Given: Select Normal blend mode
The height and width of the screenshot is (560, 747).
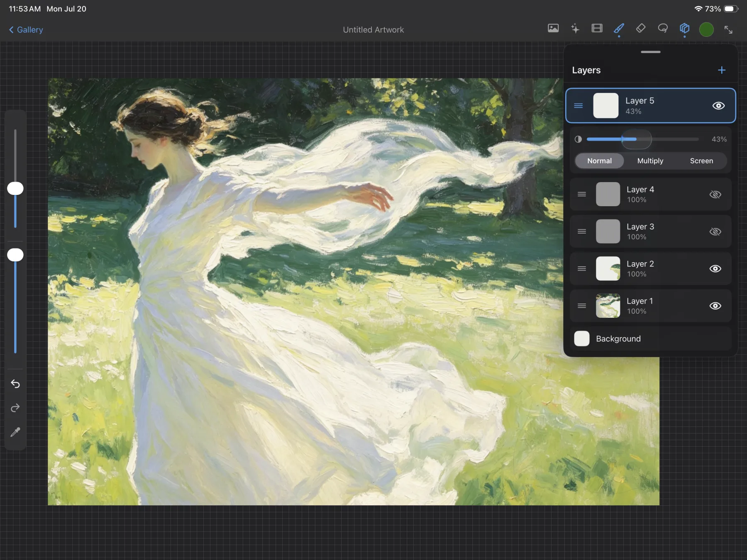Looking at the screenshot, I should 599,161.
